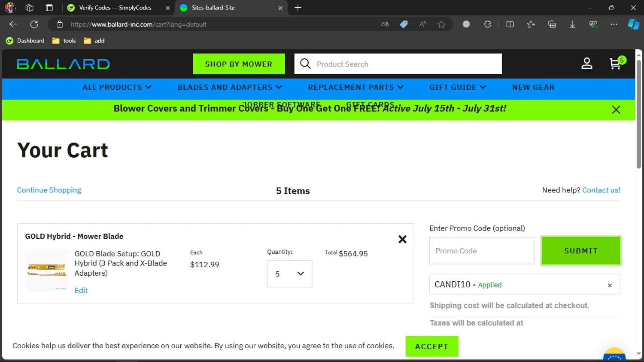Image resolution: width=644 pixels, height=362 pixels.
Task: View site info lock icon
Action: tap(60, 24)
